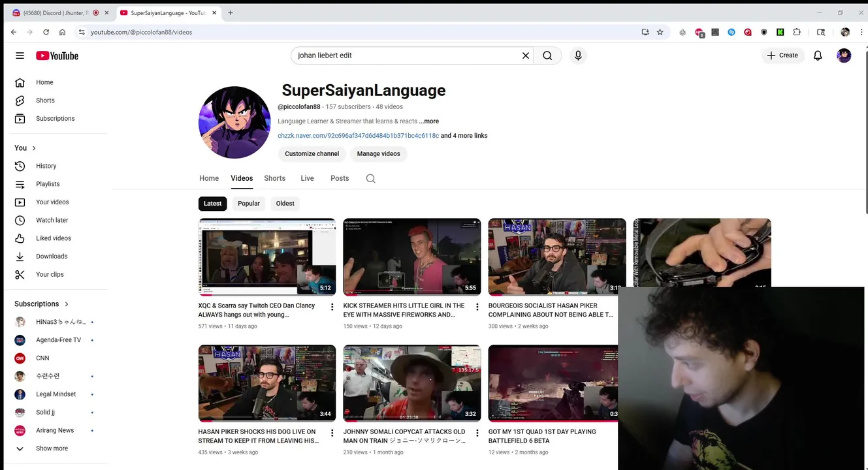868x470 pixels.
Task: Open Liked videos in the sidebar
Action: tap(55, 238)
